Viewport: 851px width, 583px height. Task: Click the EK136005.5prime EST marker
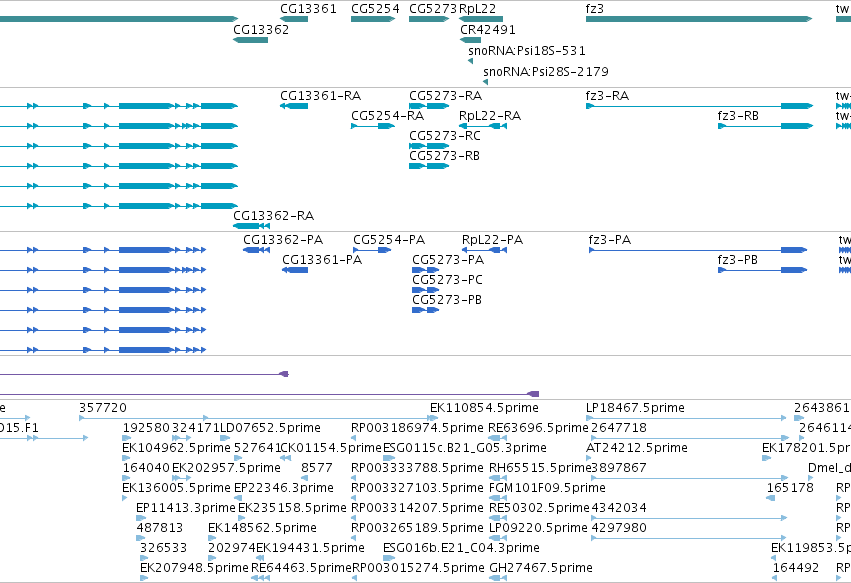pos(125,498)
